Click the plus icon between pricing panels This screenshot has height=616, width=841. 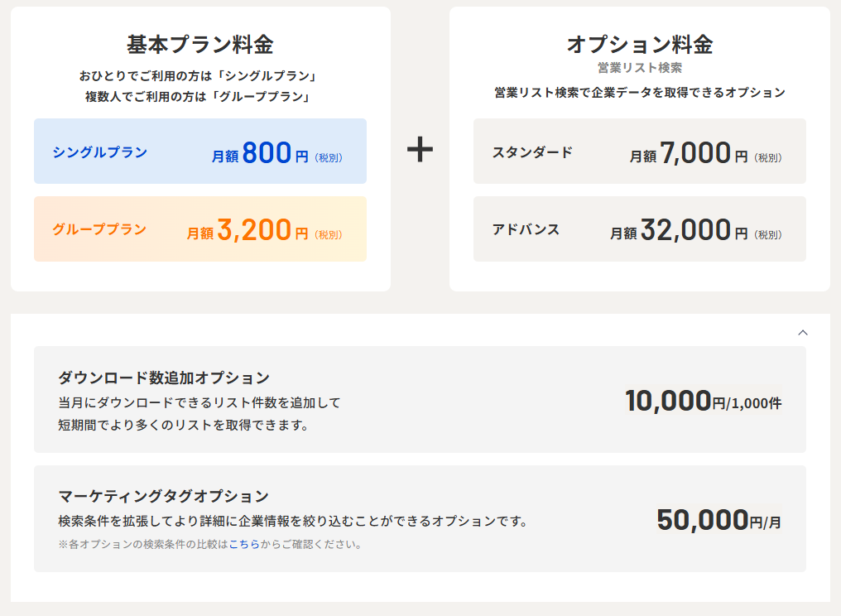[420, 151]
